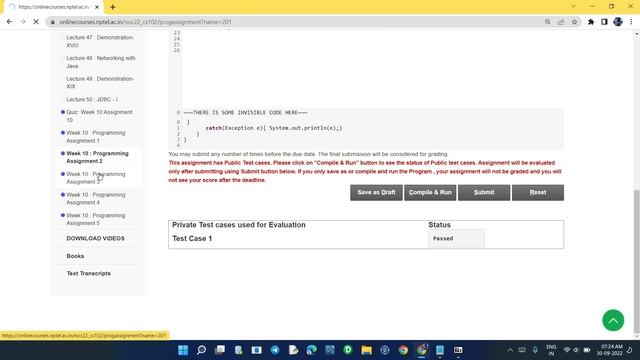Open Windows taskbar search
The image size is (640, 360).
click(201, 350)
